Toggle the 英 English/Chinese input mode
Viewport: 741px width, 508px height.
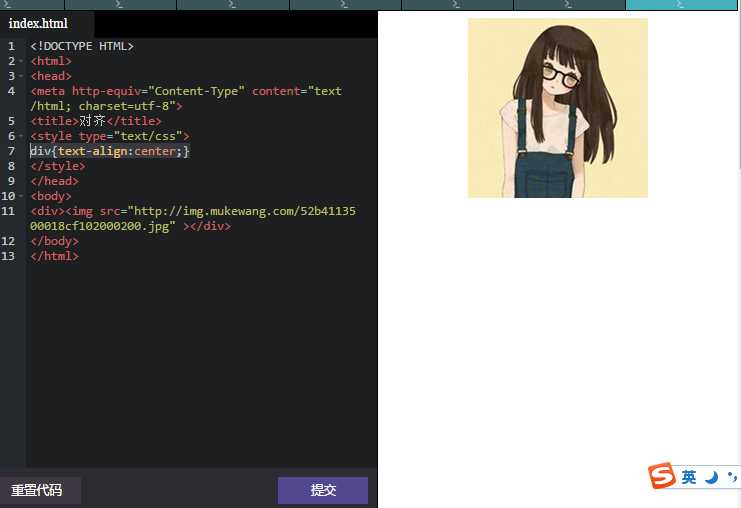[689, 477]
